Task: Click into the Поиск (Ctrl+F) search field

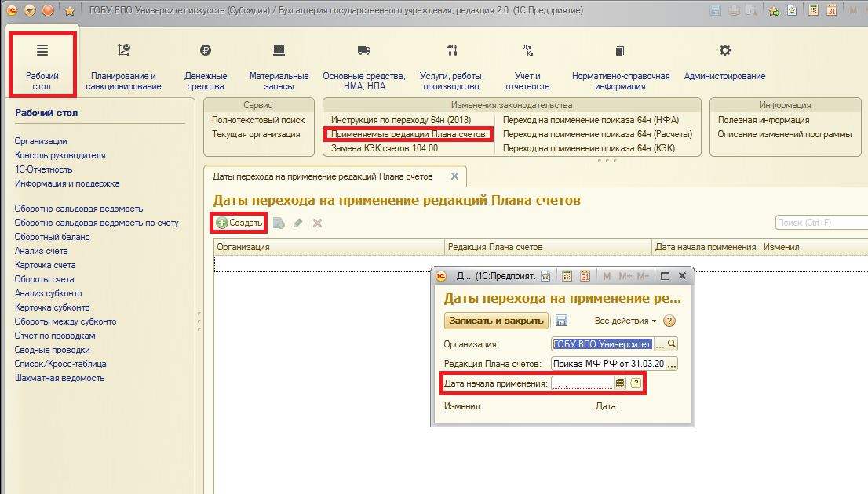Action: point(820,223)
